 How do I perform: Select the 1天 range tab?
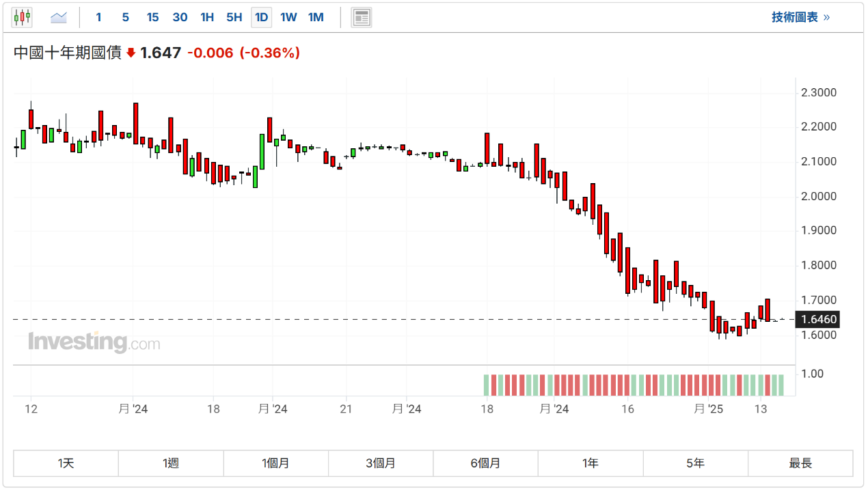(66, 463)
